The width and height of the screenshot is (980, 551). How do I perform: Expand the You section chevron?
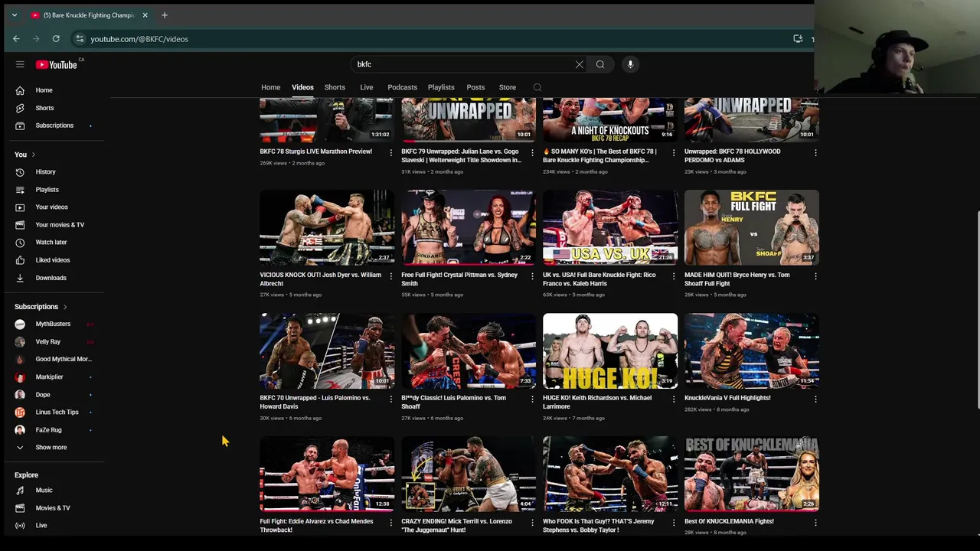pyautogui.click(x=33, y=155)
